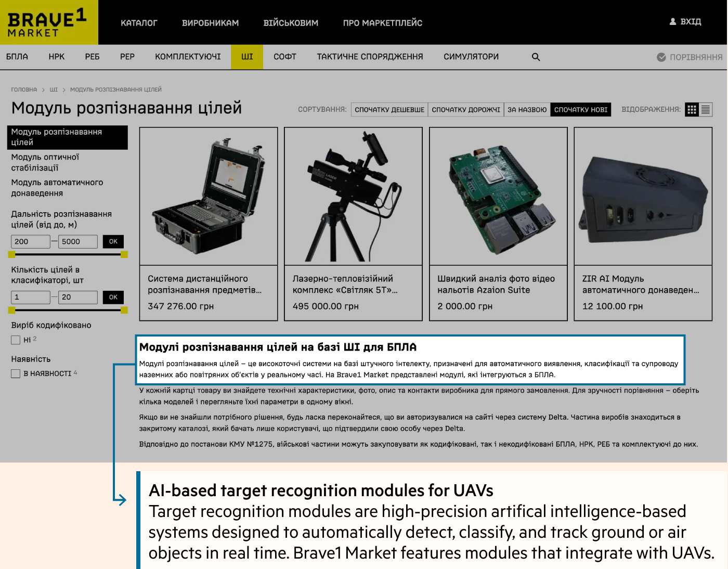728x569 pixels.
Task: Click the minimum target count field 1
Action: (x=31, y=297)
